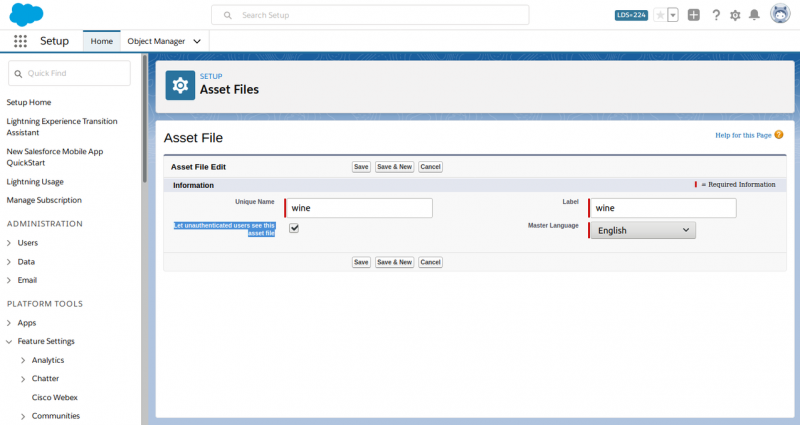The width and height of the screenshot is (800, 425).
Task: Click the bottom Save button
Action: (x=361, y=262)
